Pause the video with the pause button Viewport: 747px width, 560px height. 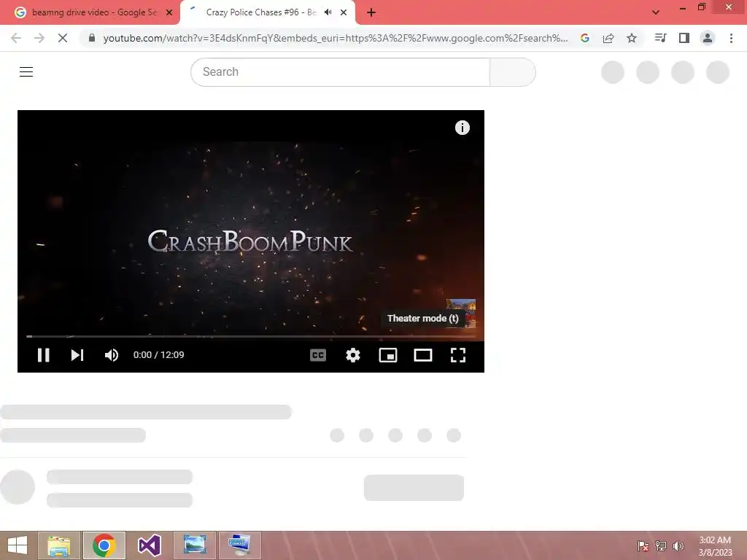point(43,355)
